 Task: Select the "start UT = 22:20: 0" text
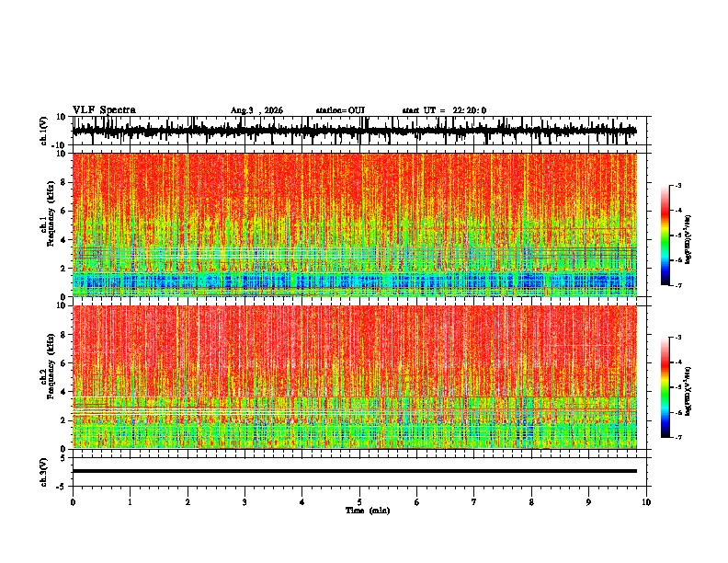(x=444, y=110)
